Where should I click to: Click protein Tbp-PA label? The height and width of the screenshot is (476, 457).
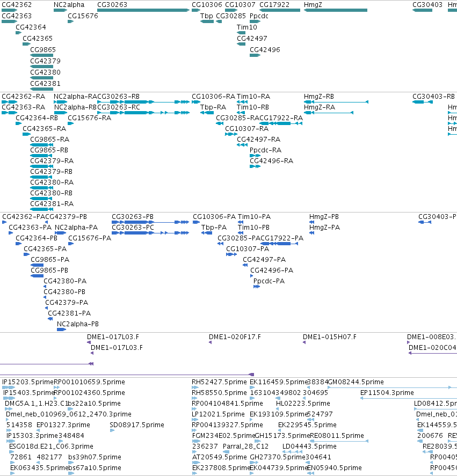point(214,228)
